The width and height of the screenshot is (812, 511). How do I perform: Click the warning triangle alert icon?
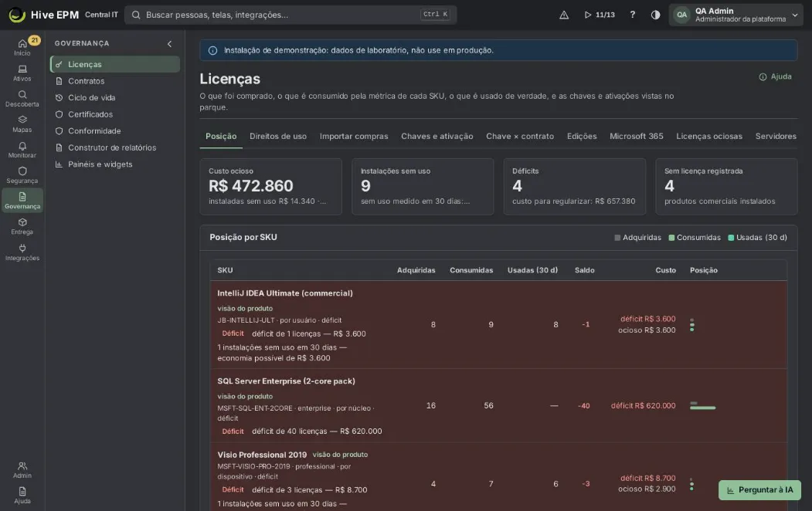pos(564,15)
